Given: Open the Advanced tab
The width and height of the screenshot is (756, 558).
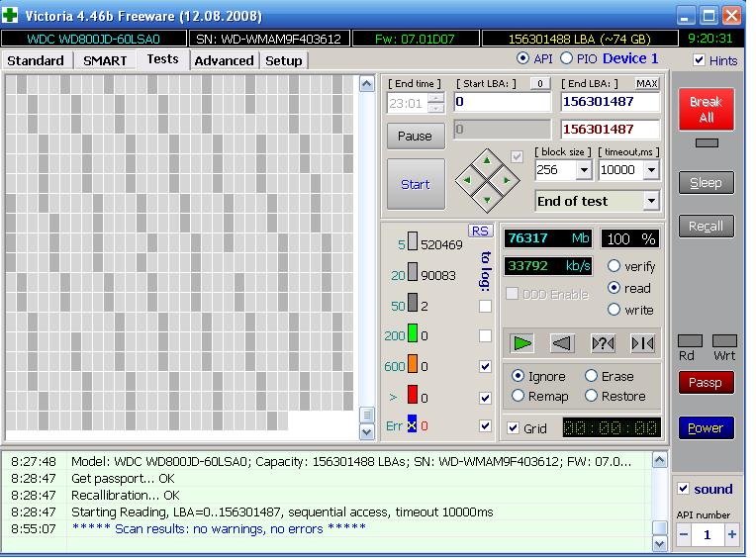Looking at the screenshot, I should click(224, 60).
